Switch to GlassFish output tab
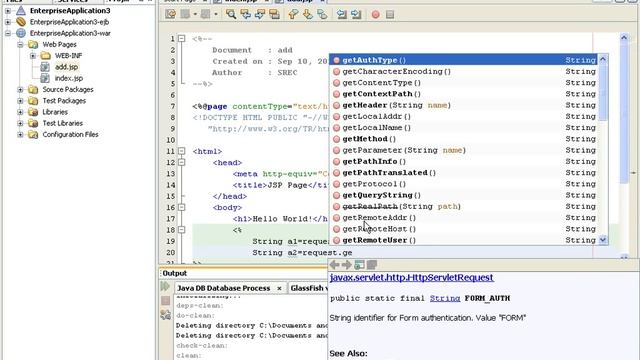The height and width of the screenshot is (360, 640). (309, 288)
